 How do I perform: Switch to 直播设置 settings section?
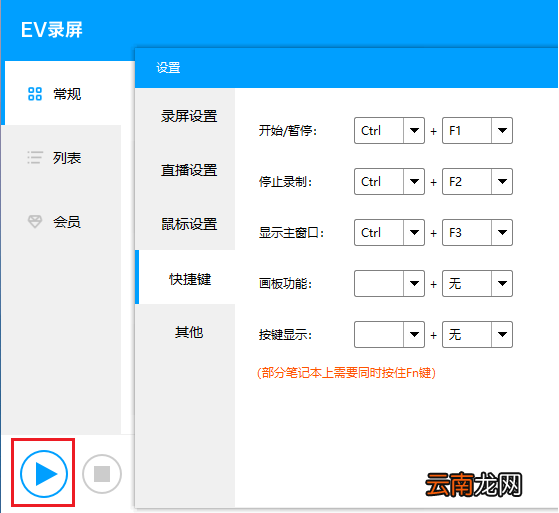[x=185, y=170]
